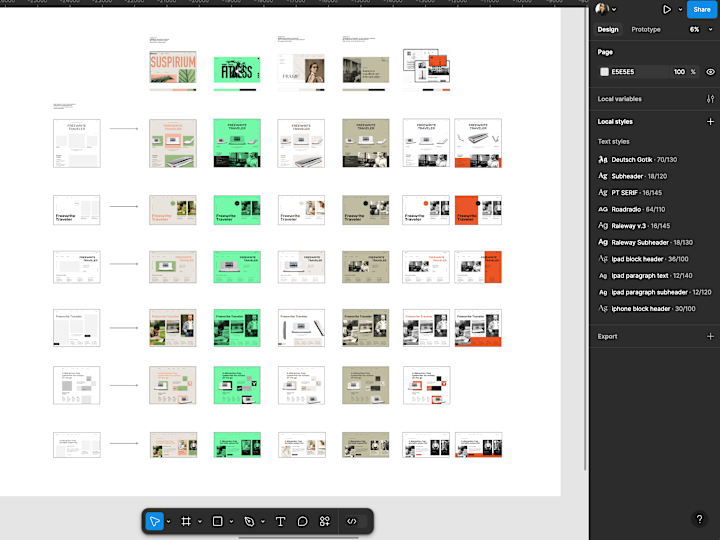The width and height of the screenshot is (720, 540).
Task: Toggle page background color visibility eye
Action: [710, 72]
